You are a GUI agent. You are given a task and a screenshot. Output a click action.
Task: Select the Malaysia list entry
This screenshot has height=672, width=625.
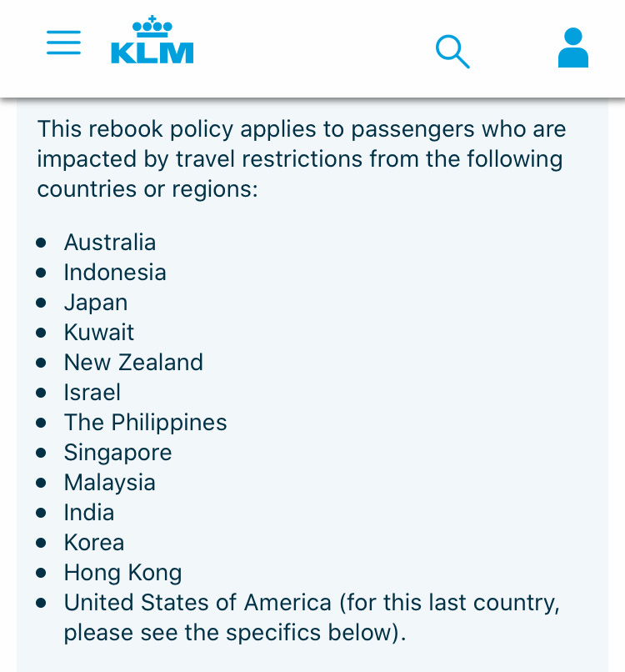(x=110, y=483)
